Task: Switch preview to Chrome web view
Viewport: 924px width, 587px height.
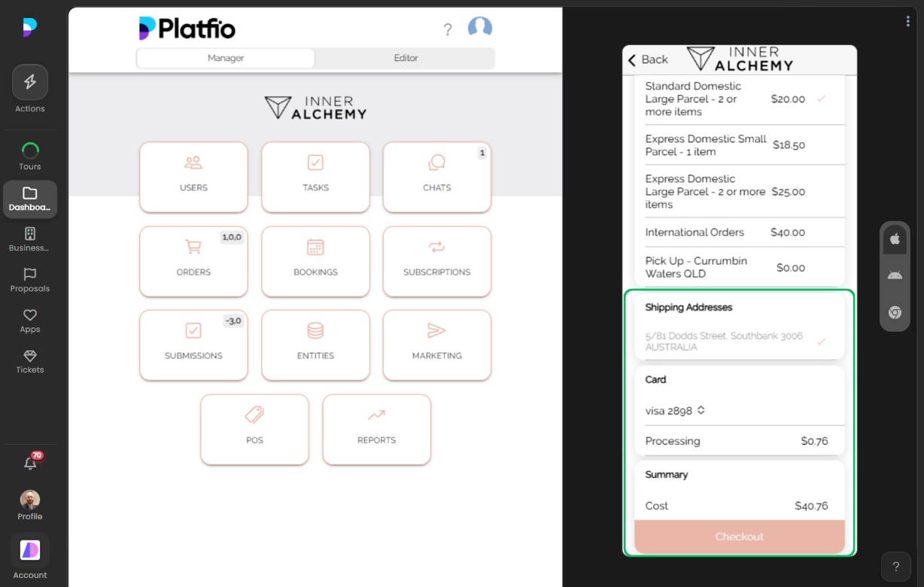Action: pyautogui.click(x=895, y=312)
